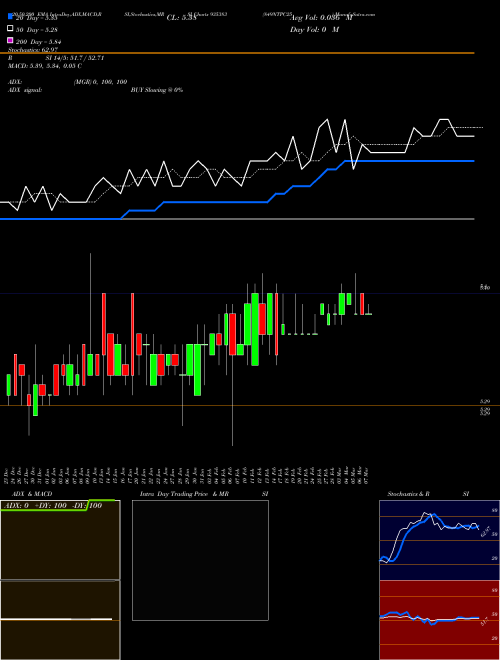Click the Stochastics & R SI panel title
Image resolution: width=500 pixels, height=660 pixels.
(x=428, y=494)
